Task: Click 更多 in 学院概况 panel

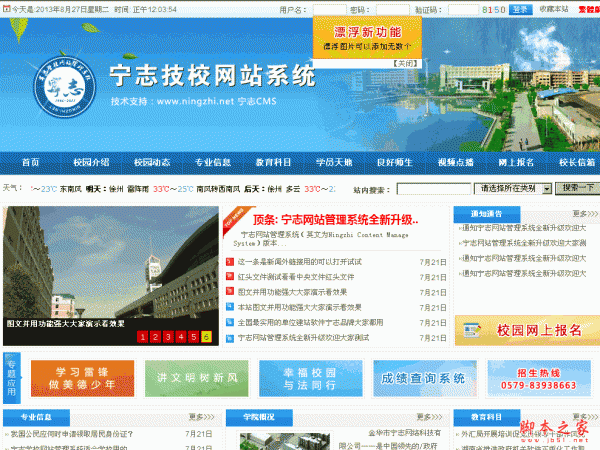Action: 429,417
